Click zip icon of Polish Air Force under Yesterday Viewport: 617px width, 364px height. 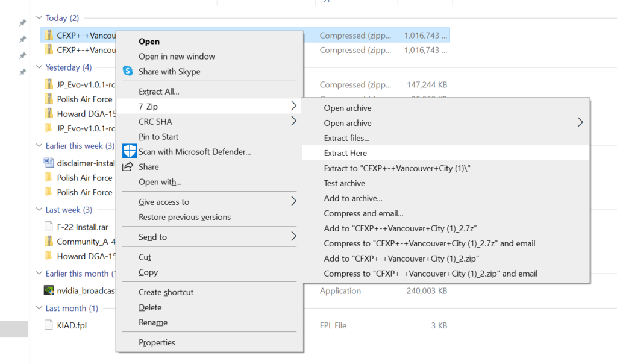[x=49, y=99]
